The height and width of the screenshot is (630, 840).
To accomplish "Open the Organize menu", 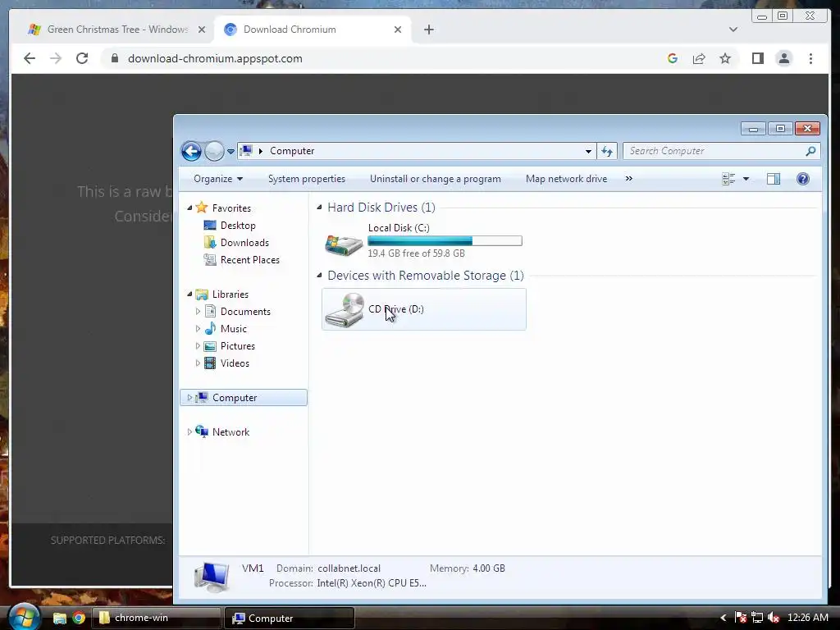I will point(218,179).
